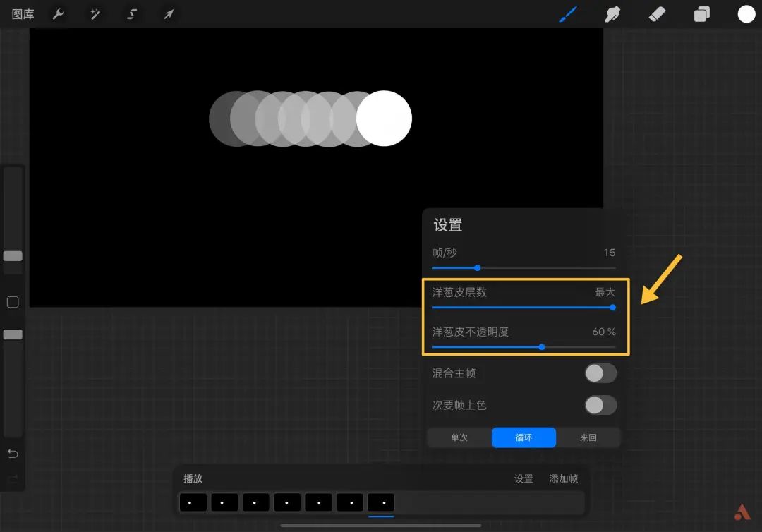Select the sixth frame thumbnail in timeline

(x=349, y=502)
